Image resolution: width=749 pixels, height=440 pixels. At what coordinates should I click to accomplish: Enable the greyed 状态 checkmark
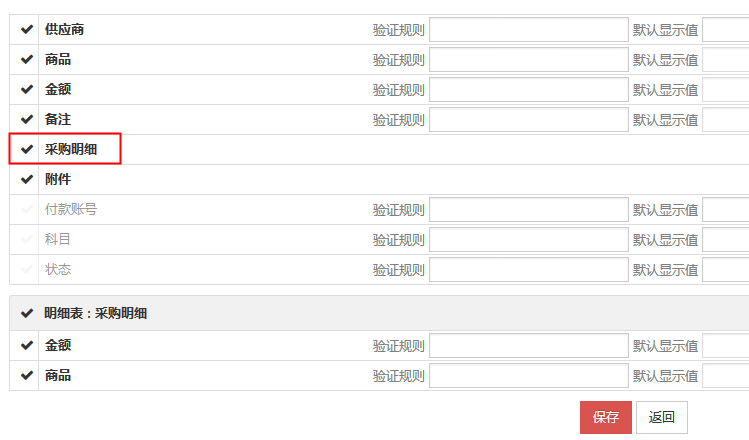pos(27,270)
